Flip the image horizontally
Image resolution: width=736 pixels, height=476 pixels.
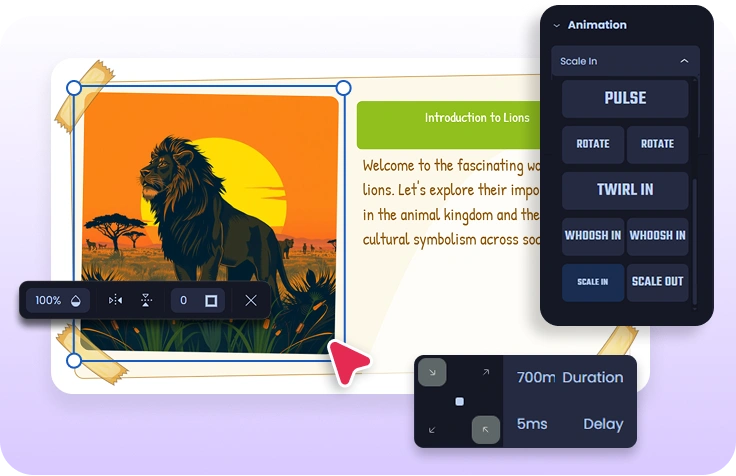tap(116, 300)
